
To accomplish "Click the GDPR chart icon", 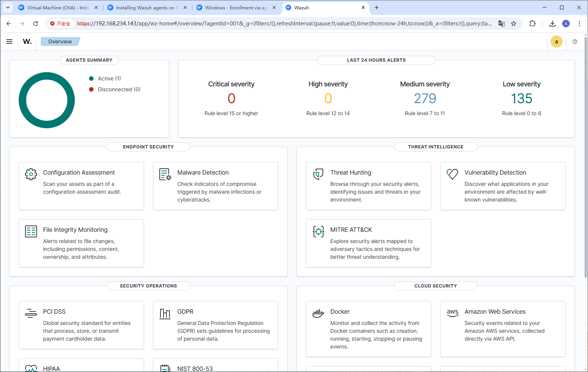I will (x=165, y=313).
